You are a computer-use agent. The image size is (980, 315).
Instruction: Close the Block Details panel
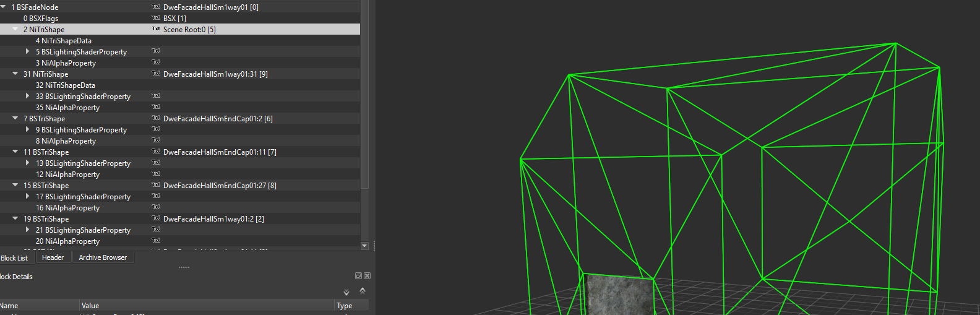pyautogui.click(x=367, y=276)
